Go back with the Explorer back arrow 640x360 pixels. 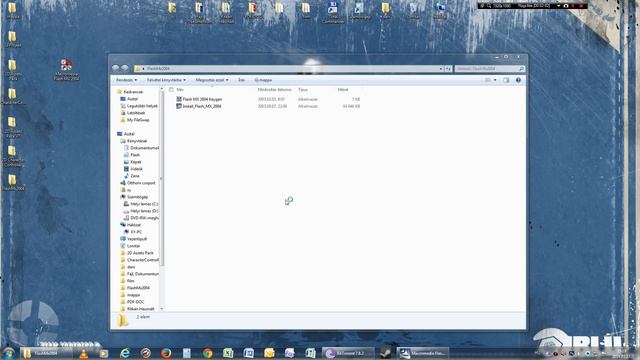click(x=116, y=68)
